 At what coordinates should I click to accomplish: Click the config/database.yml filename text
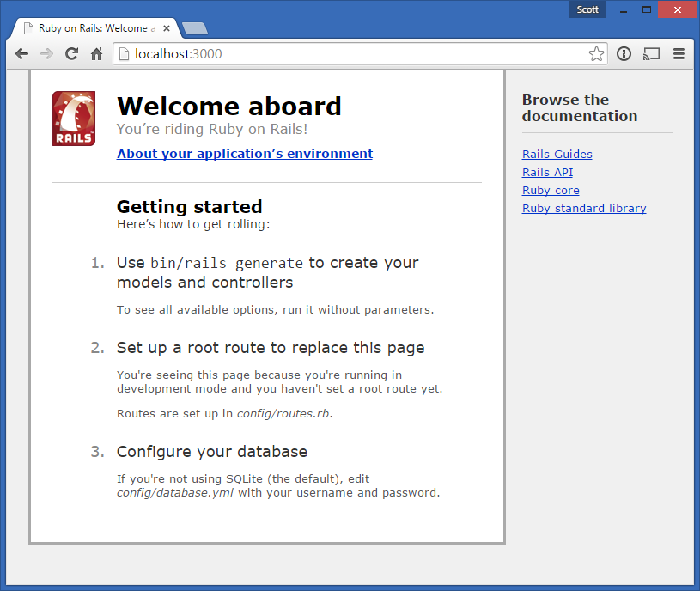[x=175, y=493]
